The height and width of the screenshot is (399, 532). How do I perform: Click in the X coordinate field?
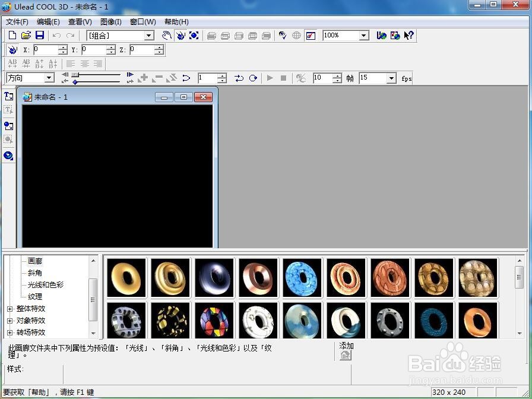tap(46, 50)
